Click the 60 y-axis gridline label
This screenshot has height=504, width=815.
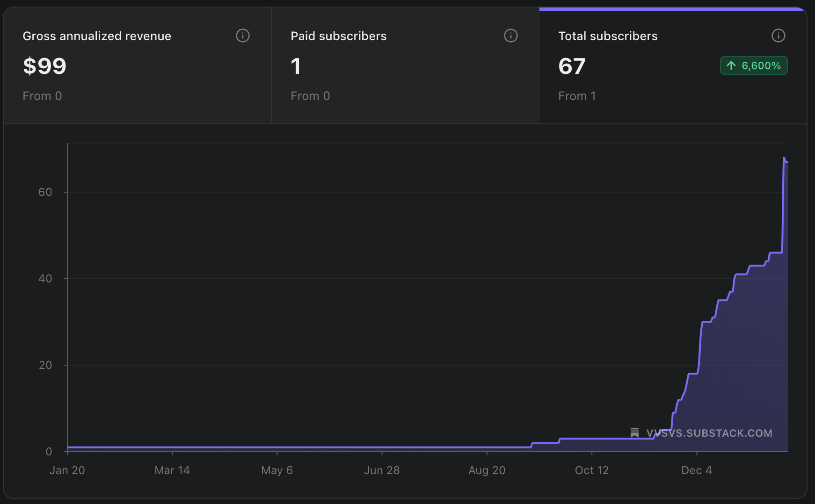coord(45,192)
